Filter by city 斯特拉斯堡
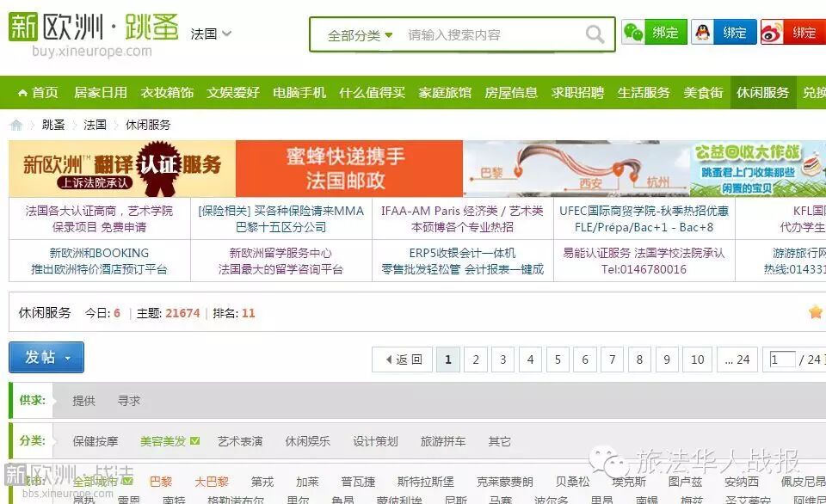 click(426, 482)
